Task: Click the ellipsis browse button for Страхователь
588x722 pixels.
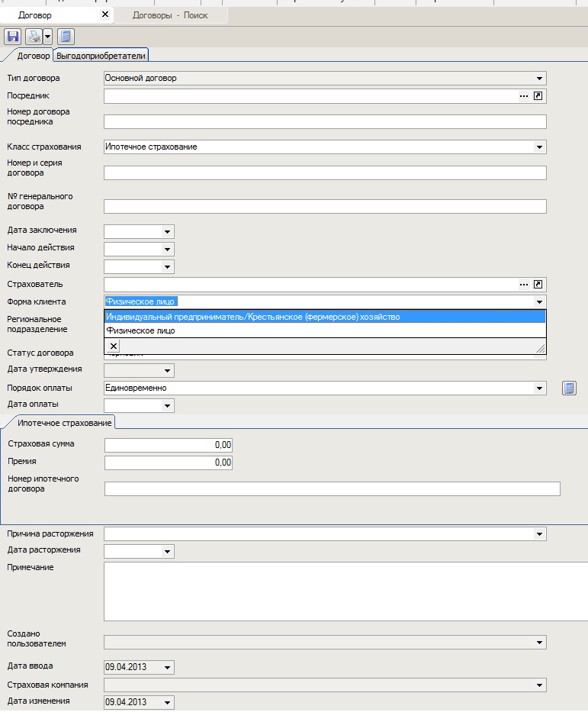Action: pos(524,285)
